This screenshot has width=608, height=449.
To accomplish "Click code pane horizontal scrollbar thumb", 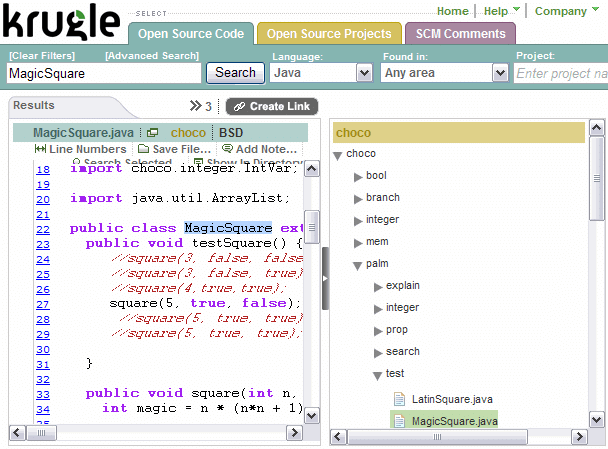I will pos(41,432).
